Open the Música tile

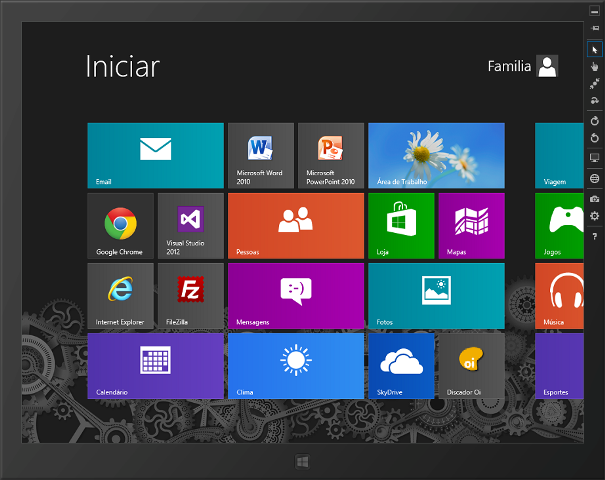click(x=559, y=296)
